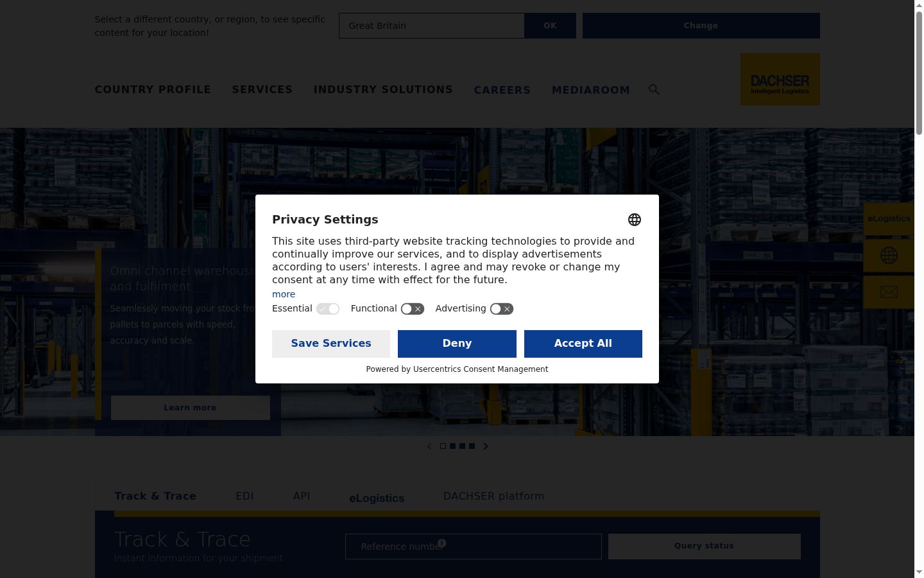Click the scrollbar down arrow
Screen dimensions: 924x578
tap(919, 572)
